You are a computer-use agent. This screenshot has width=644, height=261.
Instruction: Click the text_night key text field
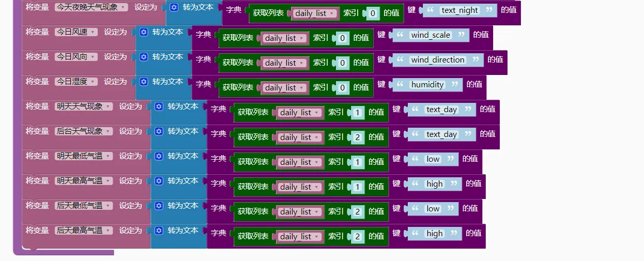pyautogui.click(x=459, y=10)
